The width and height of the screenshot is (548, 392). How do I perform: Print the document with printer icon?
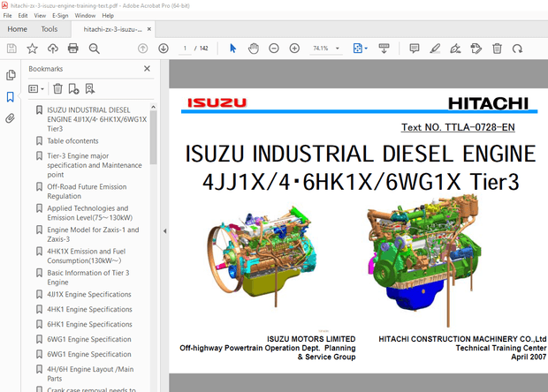pyautogui.click(x=73, y=49)
